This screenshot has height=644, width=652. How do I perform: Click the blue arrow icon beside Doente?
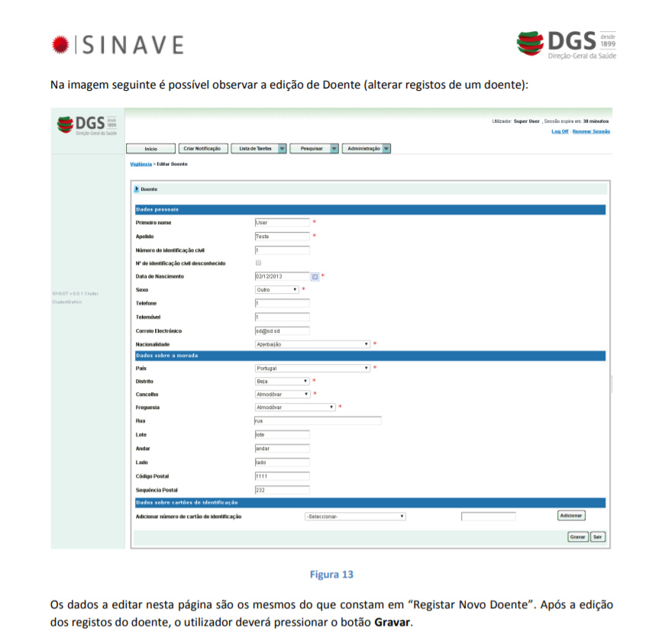coord(138,188)
